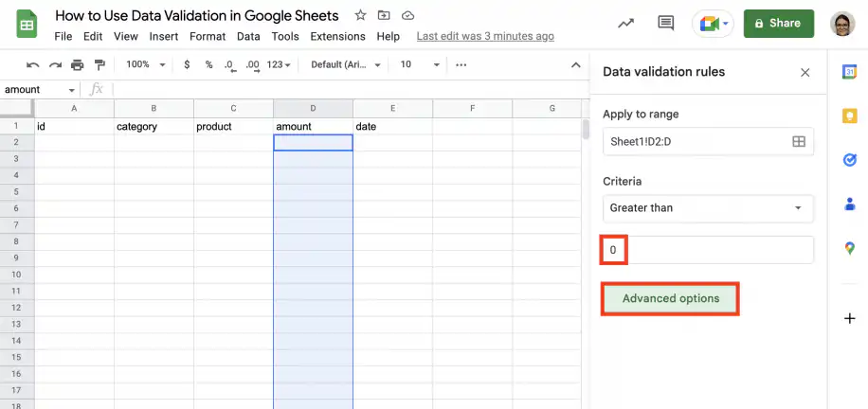Open the Google Sheets home icon
The height and width of the screenshot is (409, 868).
27,26
